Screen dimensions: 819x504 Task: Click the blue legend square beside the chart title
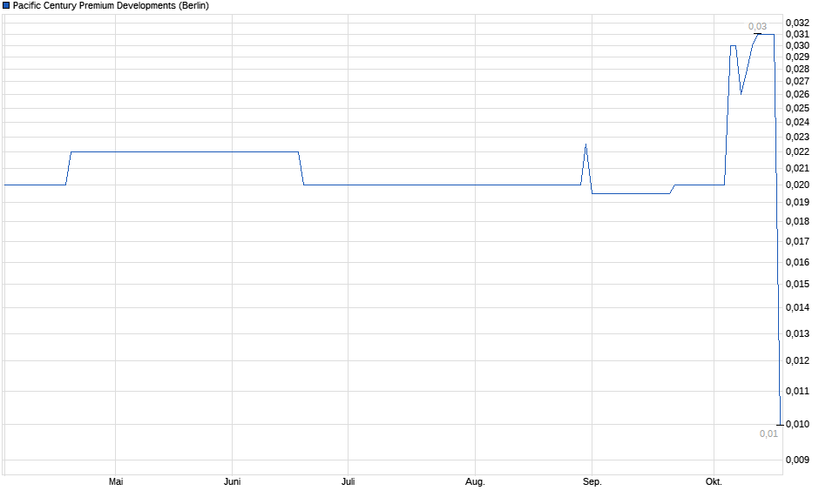(x=6, y=5)
